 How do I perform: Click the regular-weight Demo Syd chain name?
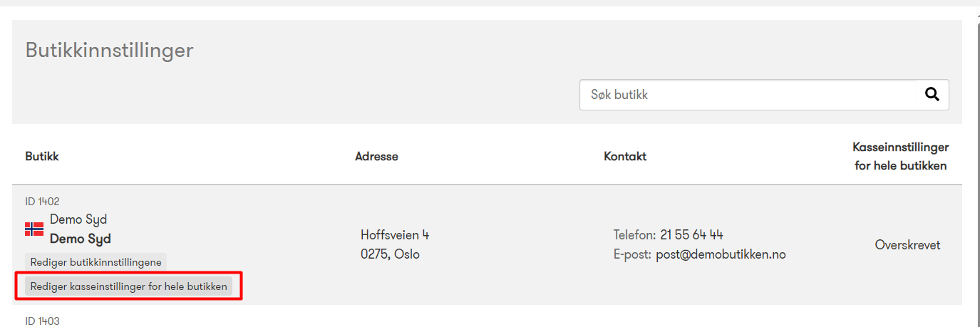click(78, 219)
